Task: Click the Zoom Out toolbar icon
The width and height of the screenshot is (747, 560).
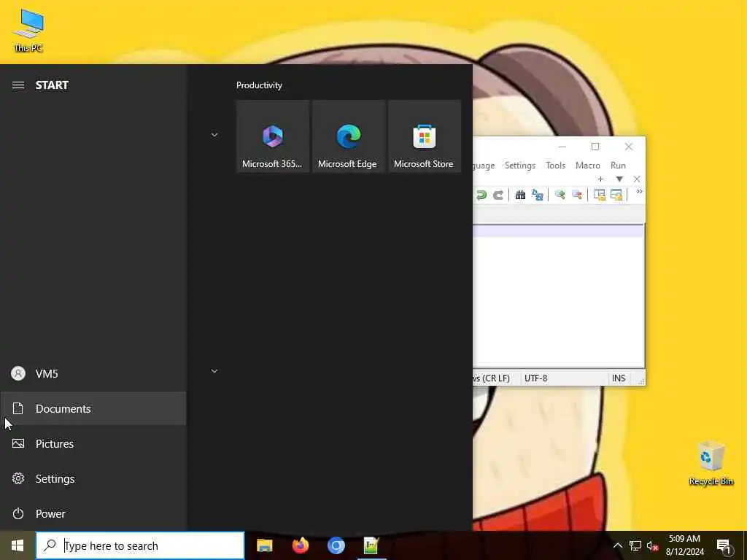Action: [x=576, y=195]
